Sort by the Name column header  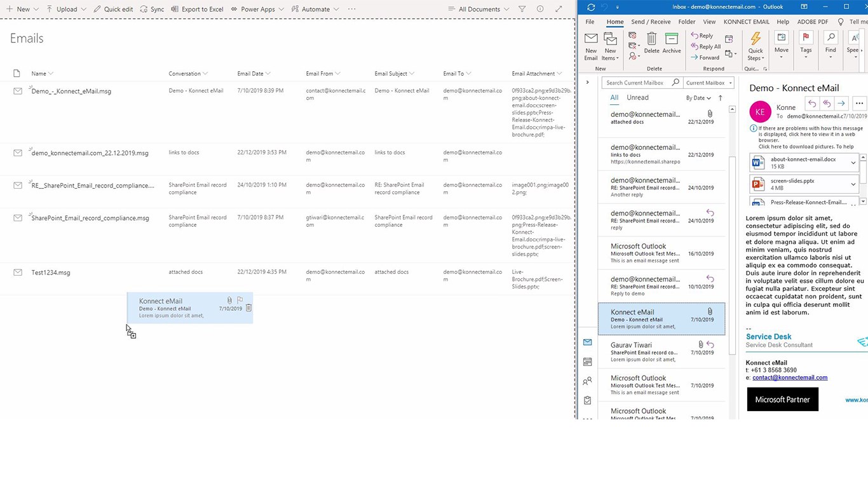pyautogui.click(x=42, y=74)
